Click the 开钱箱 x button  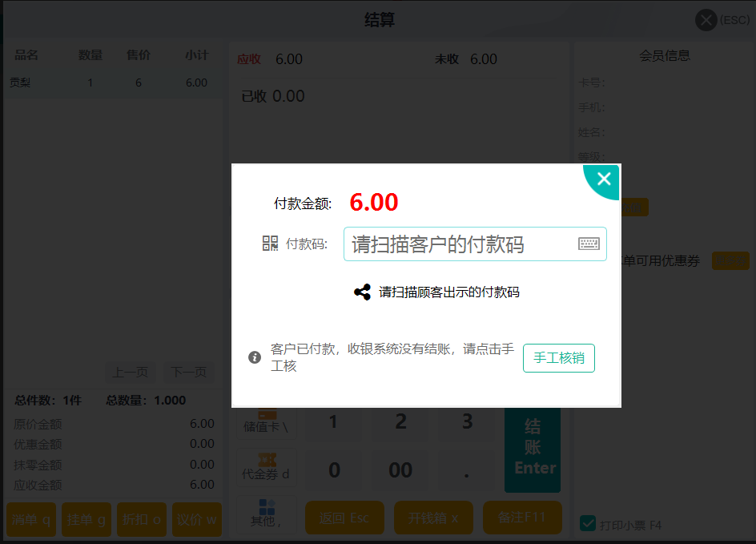point(433,518)
